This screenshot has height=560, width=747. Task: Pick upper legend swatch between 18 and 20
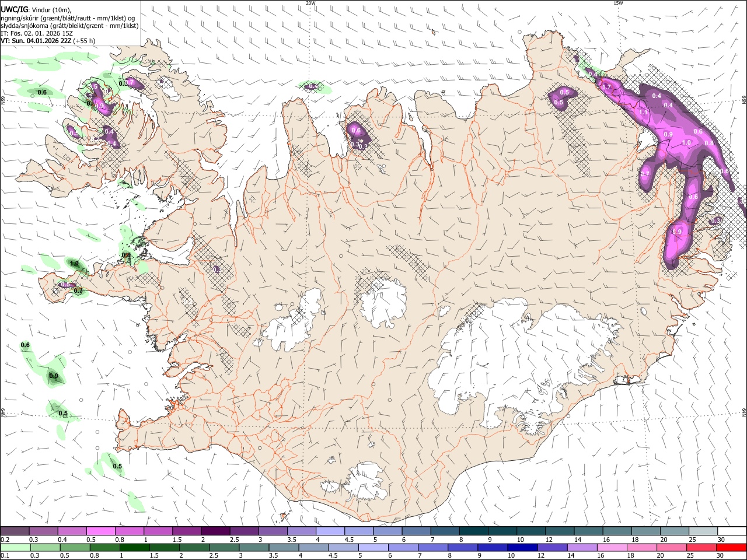tap(647, 531)
